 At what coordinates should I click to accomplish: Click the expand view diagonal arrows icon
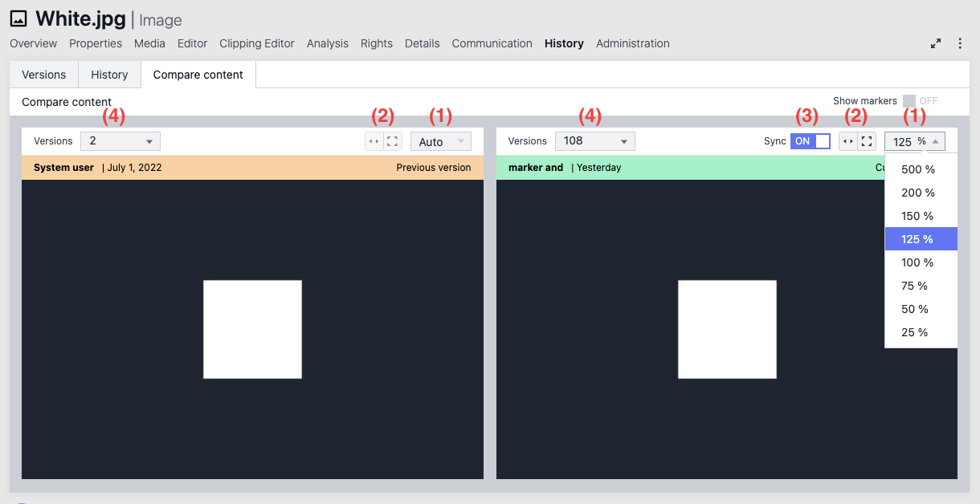(936, 44)
